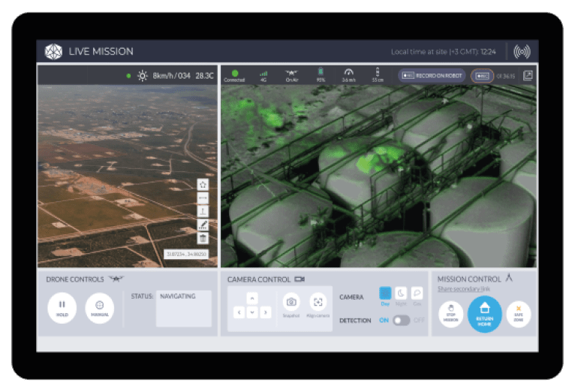
Task: Click the Align camera button
Action: coord(318,302)
